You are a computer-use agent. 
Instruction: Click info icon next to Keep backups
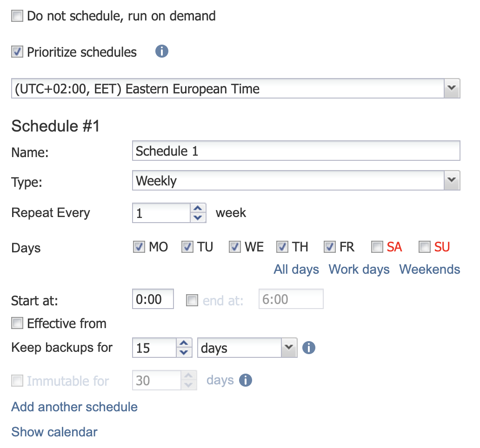coord(309,348)
